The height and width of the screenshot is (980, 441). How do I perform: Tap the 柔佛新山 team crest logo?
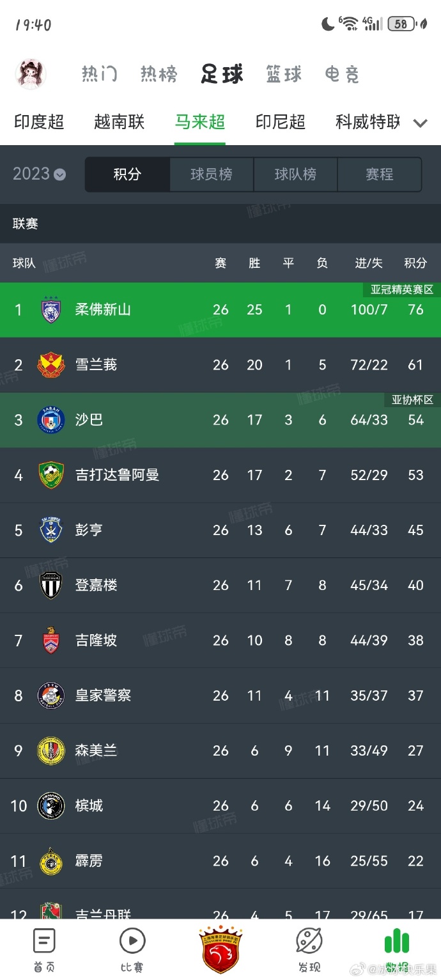click(52, 310)
